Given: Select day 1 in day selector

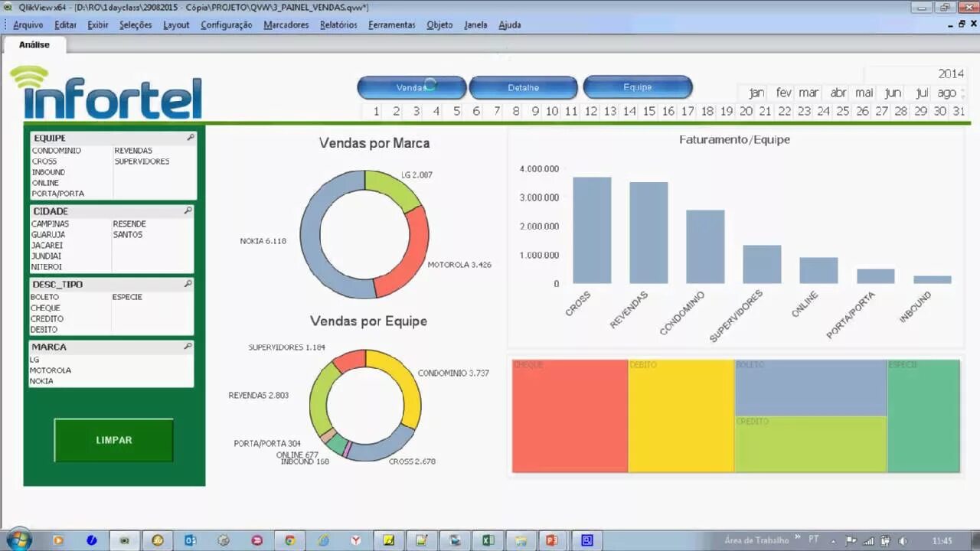Looking at the screenshot, I should tap(377, 111).
